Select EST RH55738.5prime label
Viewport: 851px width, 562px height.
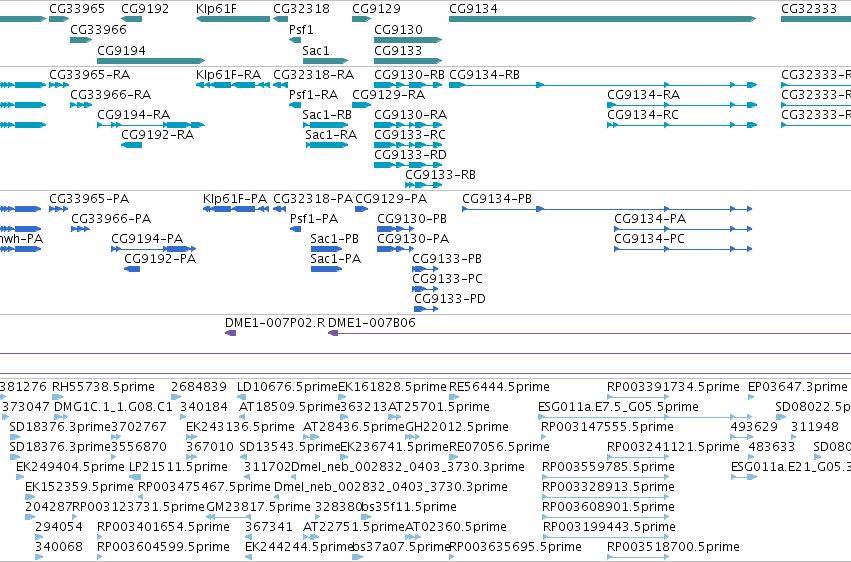click(103, 387)
